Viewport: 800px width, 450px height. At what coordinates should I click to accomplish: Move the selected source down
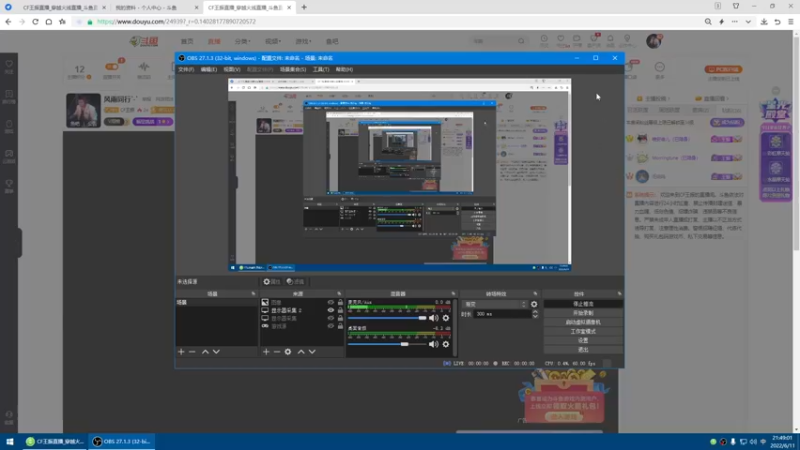(x=312, y=352)
